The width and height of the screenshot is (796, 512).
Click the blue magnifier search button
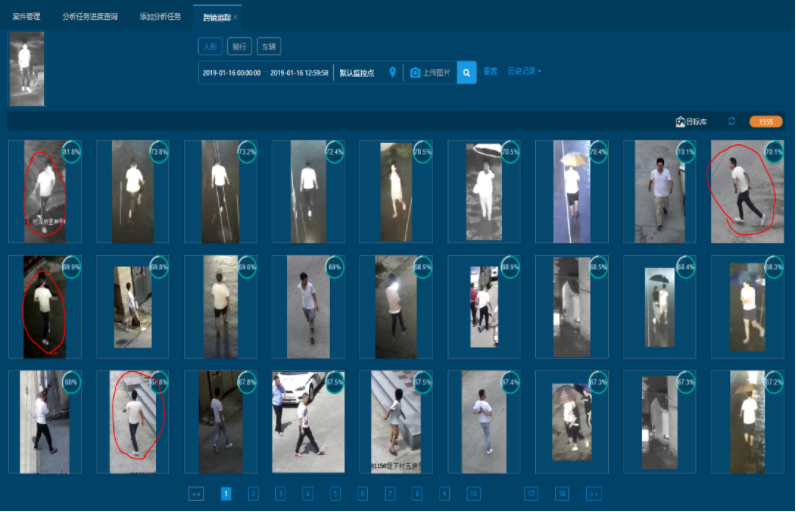pyautogui.click(x=467, y=73)
